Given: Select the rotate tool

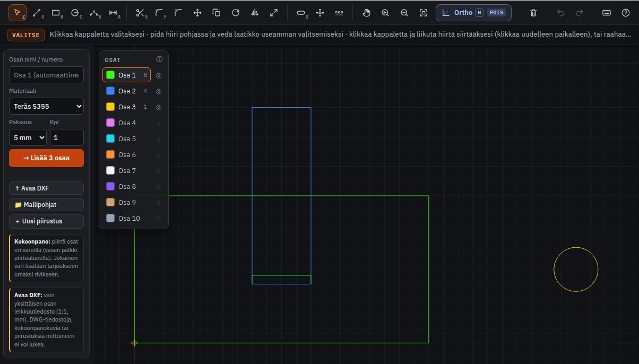Looking at the screenshot, I should click(x=236, y=12).
